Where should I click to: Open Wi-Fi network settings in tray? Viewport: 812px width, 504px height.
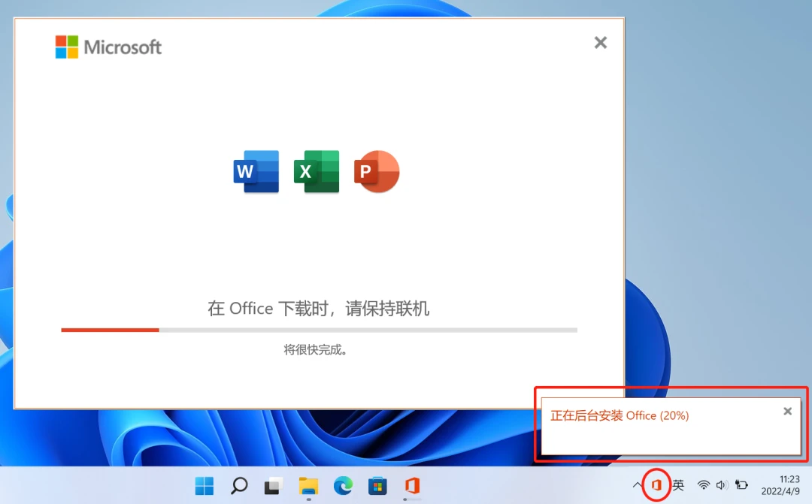click(x=703, y=485)
